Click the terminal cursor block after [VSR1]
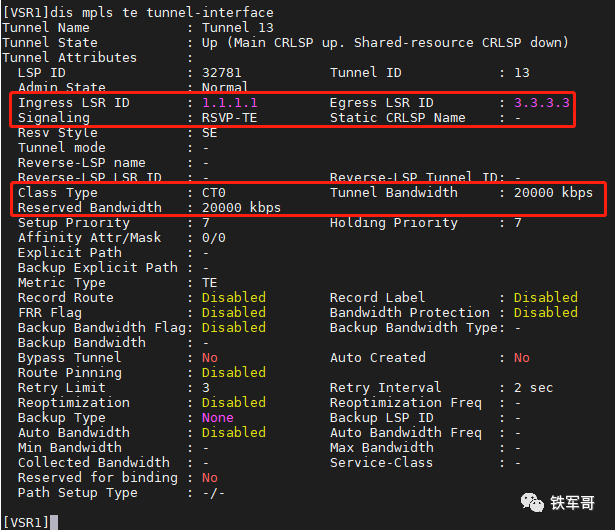The height and width of the screenshot is (530, 615). coord(54,522)
